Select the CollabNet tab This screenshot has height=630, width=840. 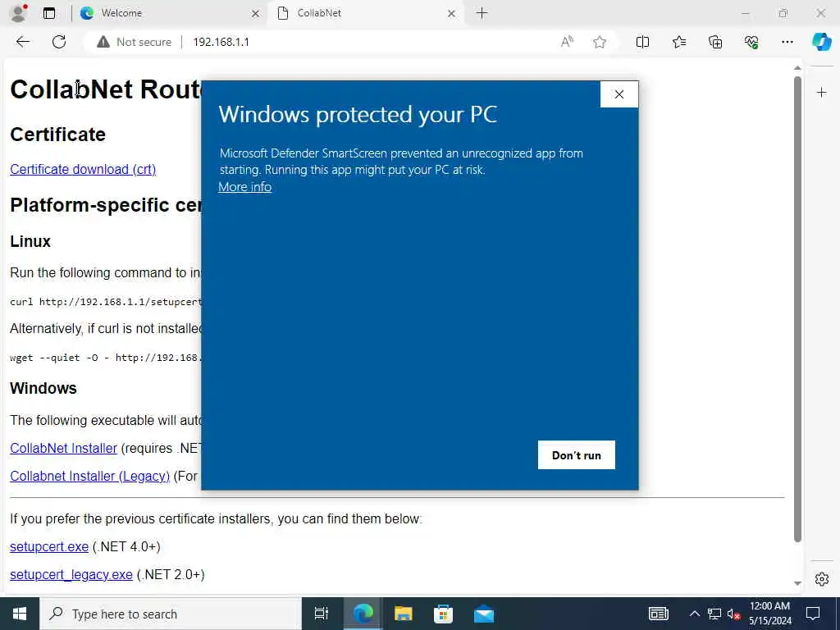pyautogui.click(x=367, y=13)
